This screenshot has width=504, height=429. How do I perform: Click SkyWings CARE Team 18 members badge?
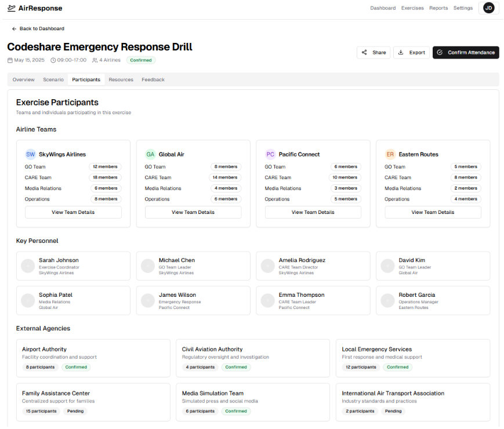coord(105,177)
